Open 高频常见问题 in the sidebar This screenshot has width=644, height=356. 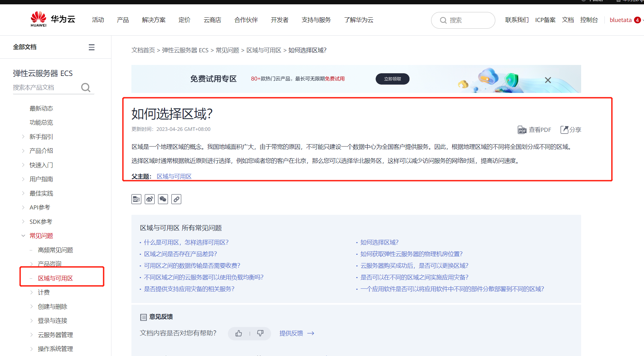point(56,250)
